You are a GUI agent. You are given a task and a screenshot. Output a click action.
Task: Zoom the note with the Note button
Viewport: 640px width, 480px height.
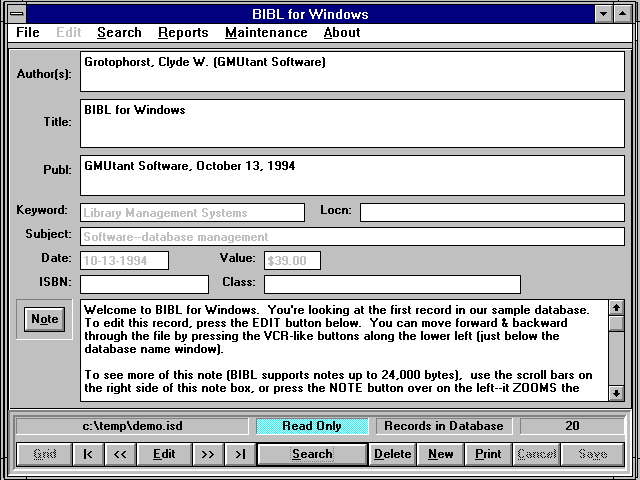coord(44,319)
